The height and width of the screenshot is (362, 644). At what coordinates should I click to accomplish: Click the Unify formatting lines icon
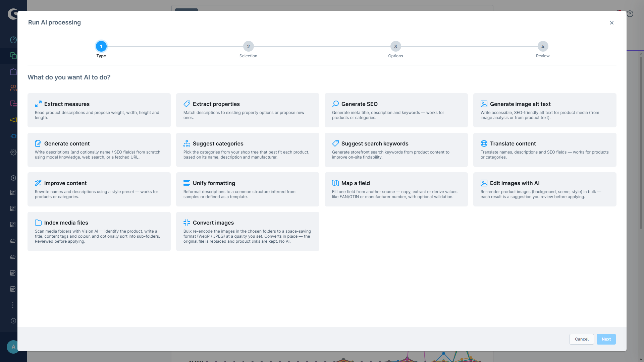pyautogui.click(x=187, y=183)
